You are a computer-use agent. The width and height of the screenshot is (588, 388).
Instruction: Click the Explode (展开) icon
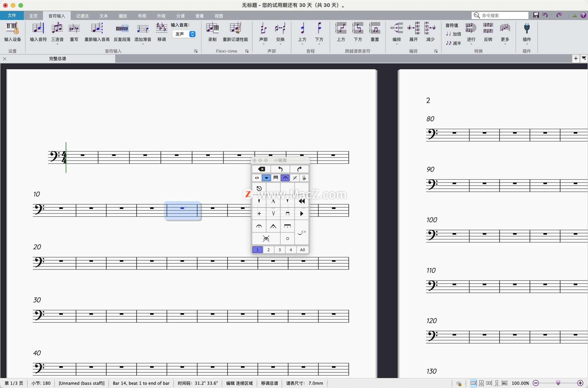[413, 32]
